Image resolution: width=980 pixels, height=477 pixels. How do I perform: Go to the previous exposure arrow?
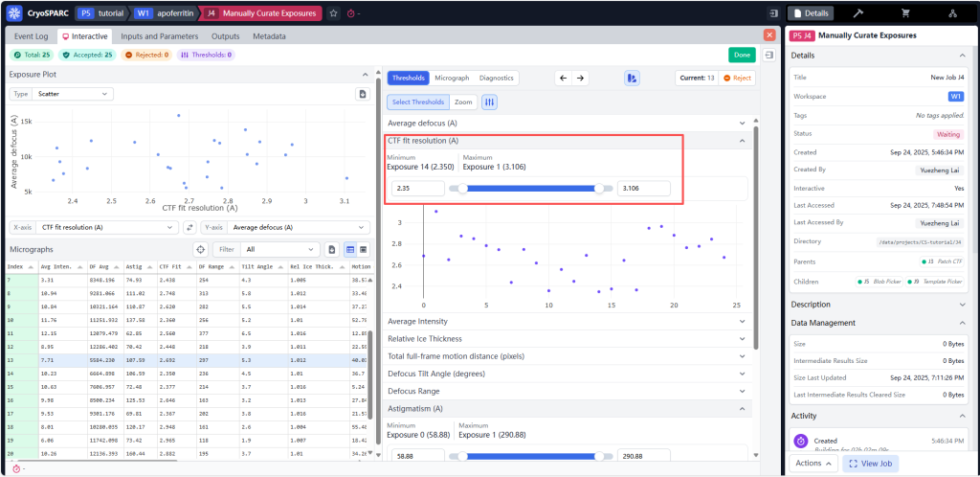tap(563, 78)
